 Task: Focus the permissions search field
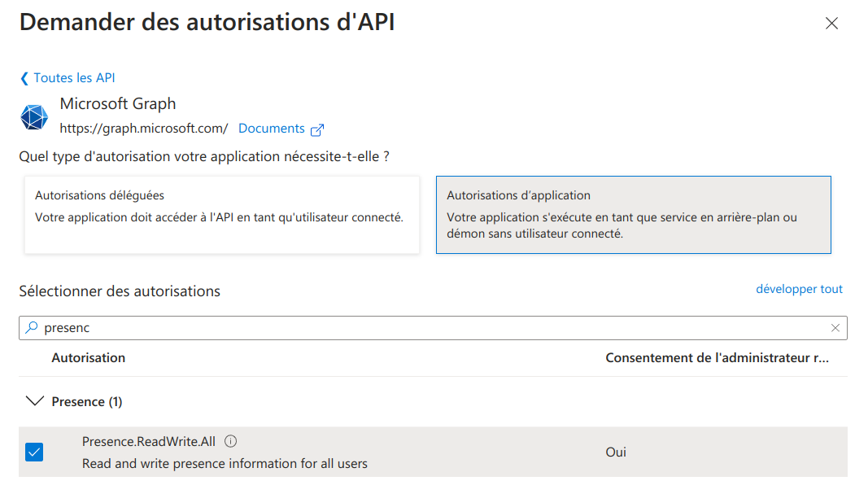(433, 328)
